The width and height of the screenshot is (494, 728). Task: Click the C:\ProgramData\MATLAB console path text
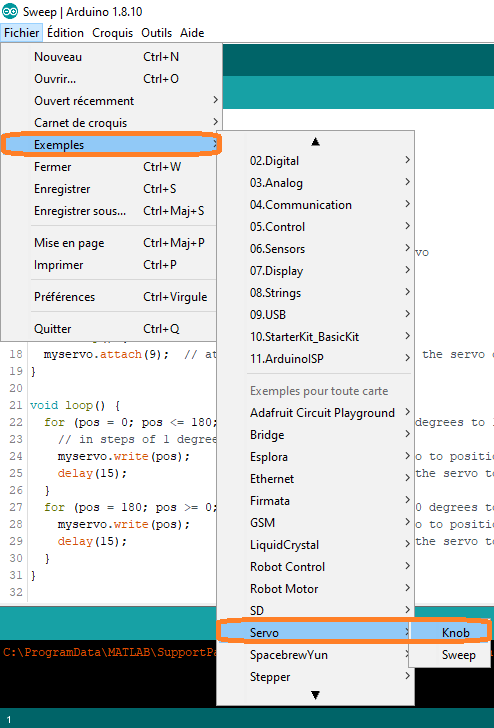point(110,652)
